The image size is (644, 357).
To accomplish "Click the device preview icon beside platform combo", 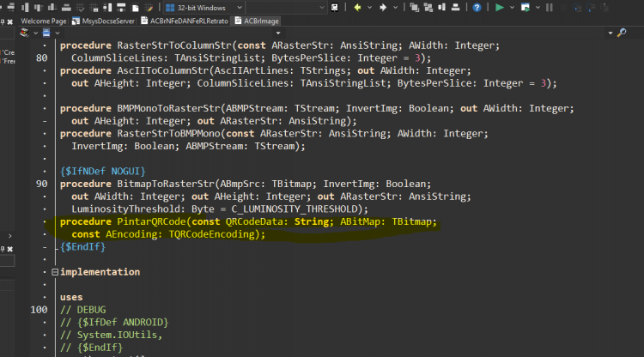I will [x=335, y=8].
